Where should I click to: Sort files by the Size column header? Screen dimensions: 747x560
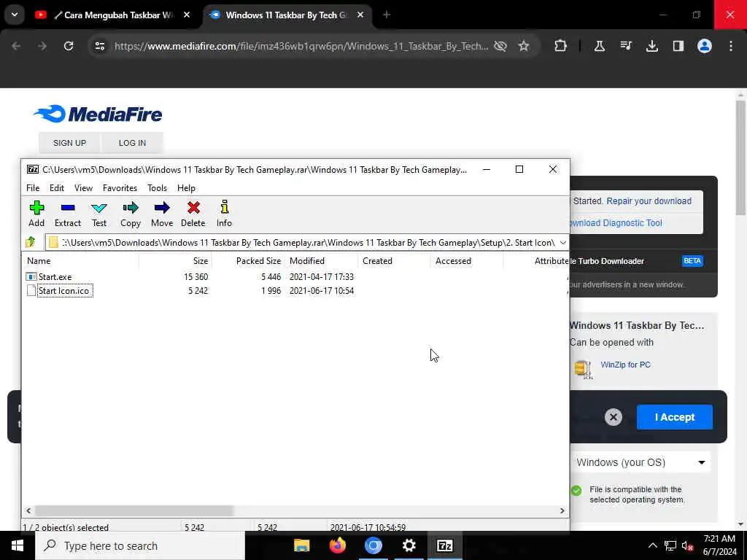coord(175,261)
